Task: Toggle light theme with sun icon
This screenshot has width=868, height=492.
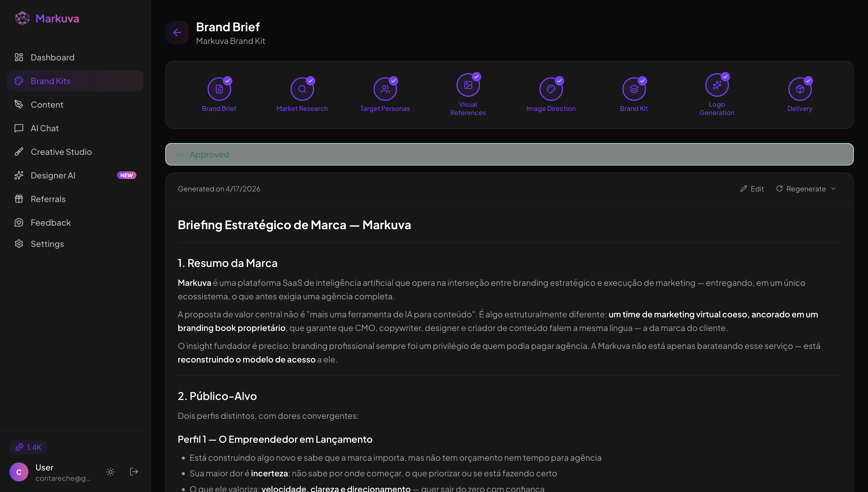Action: click(x=110, y=472)
